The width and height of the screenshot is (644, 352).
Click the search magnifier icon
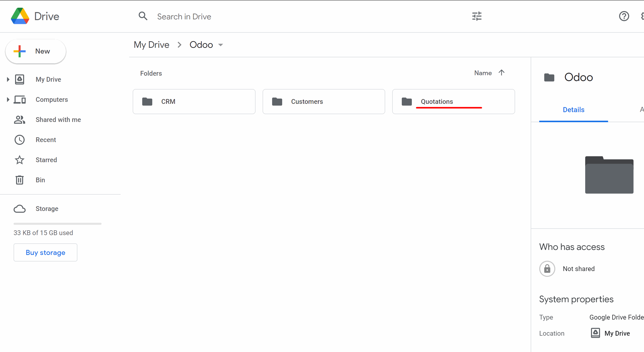coord(143,16)
